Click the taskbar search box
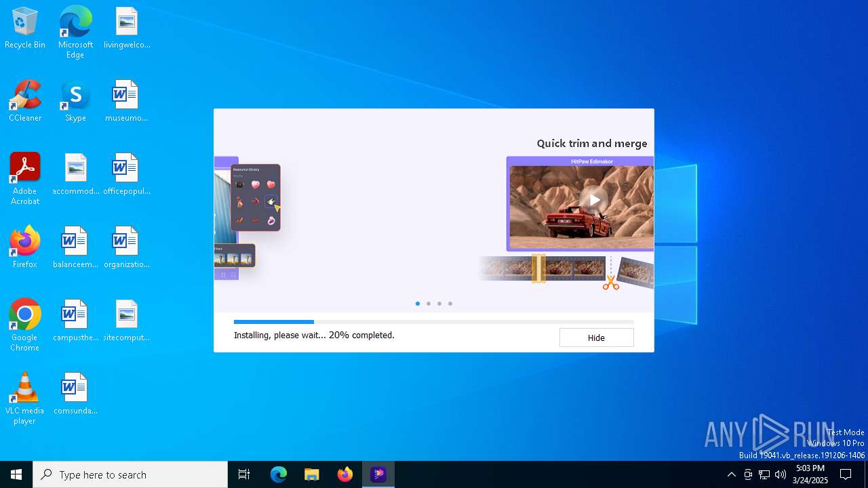 130,474
